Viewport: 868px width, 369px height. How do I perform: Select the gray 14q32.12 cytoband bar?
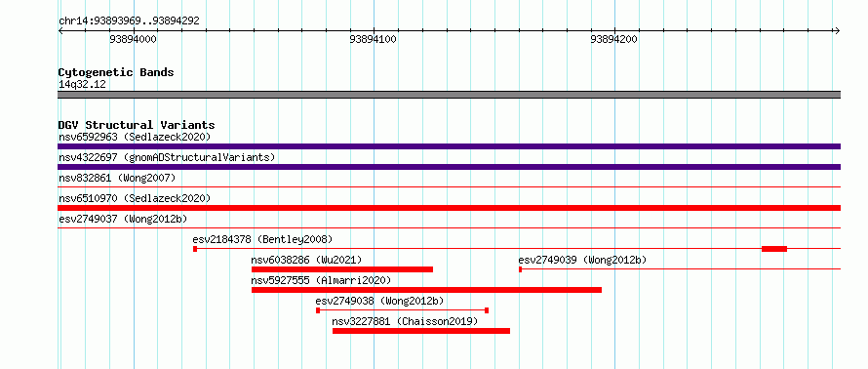click(449, 95)
